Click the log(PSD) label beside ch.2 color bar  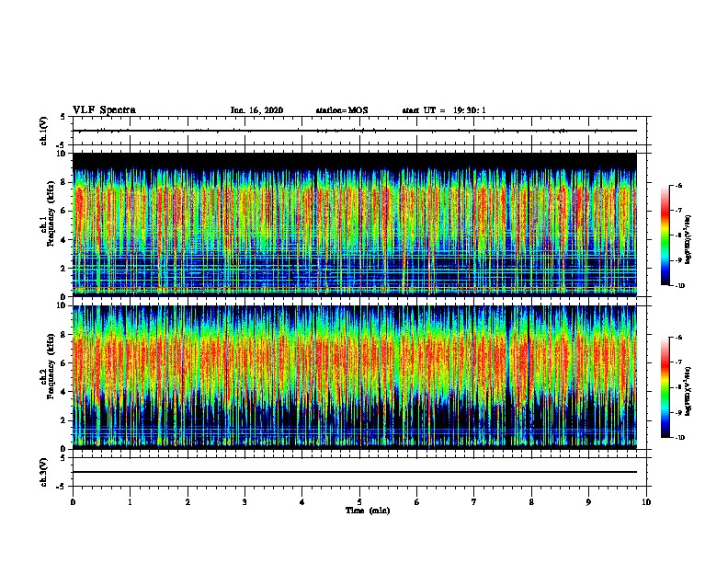688,391
